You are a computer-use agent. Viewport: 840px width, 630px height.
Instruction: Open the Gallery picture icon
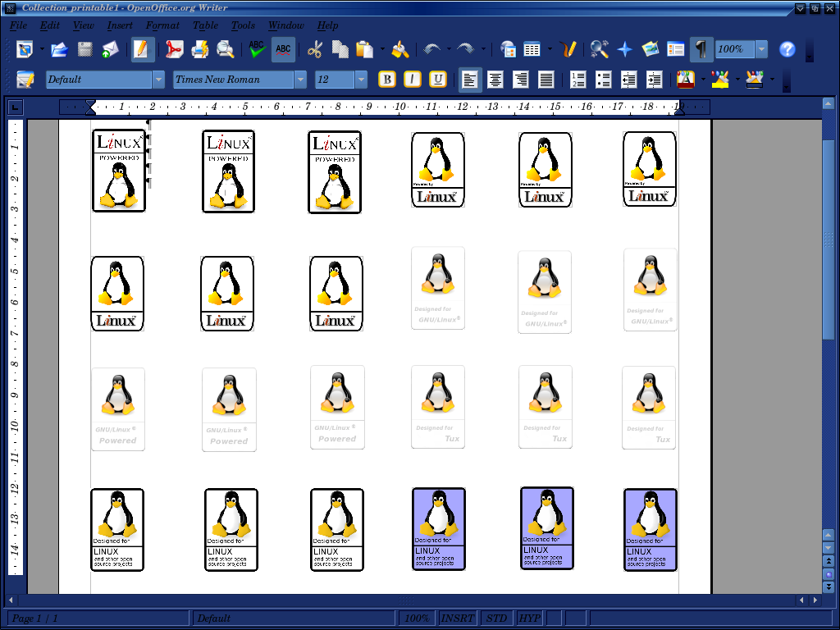pos(650,49)
